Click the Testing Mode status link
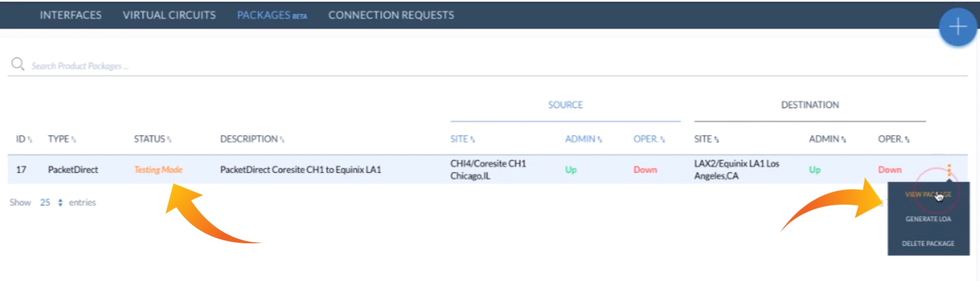The width and height of the screenshot is (980, 281). 158,169
